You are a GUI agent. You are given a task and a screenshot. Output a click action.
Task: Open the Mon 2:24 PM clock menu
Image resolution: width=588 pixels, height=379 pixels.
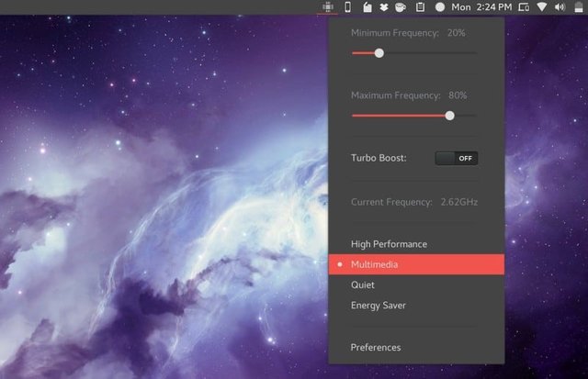coord(481,7)
